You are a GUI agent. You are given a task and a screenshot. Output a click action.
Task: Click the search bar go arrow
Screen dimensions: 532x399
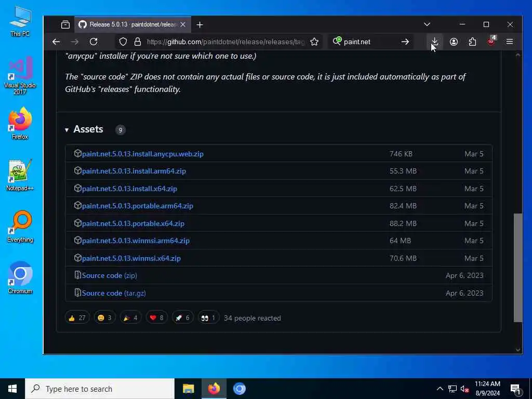(x=405, y=42)
